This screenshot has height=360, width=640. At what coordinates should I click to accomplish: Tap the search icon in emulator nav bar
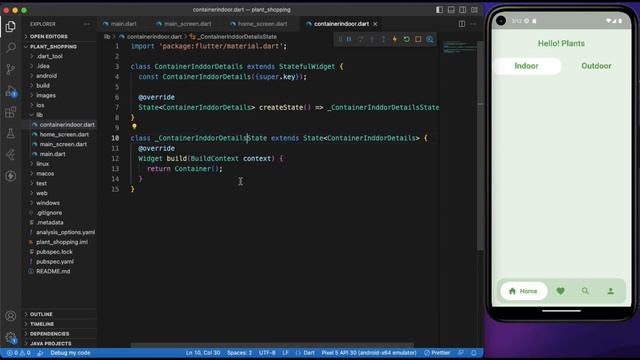[x=585, y=291]
